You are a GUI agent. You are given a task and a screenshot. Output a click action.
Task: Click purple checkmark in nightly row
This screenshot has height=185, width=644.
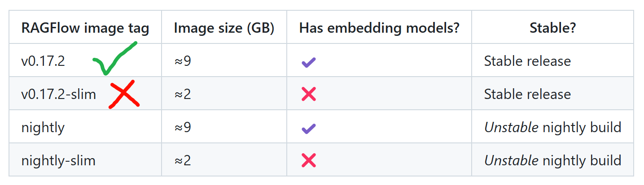309,129
